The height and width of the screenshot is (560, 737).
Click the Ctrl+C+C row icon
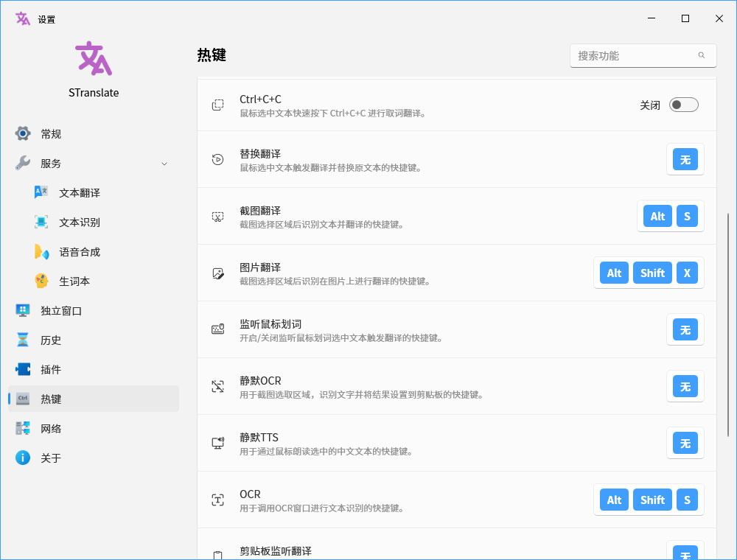(217, 105)
